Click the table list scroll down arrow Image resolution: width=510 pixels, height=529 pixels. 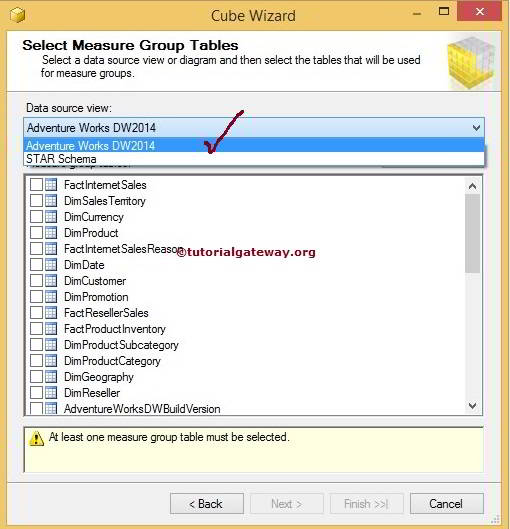[473, 406]
